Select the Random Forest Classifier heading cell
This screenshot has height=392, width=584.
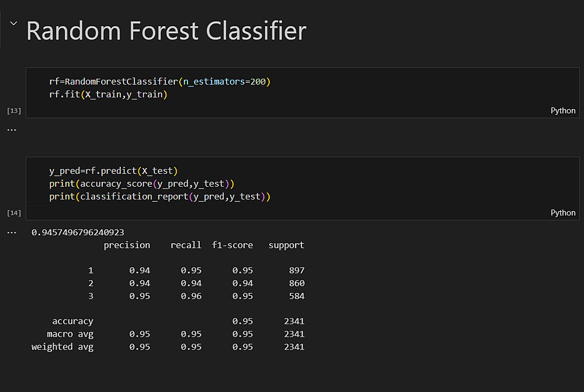click(166, 31)
